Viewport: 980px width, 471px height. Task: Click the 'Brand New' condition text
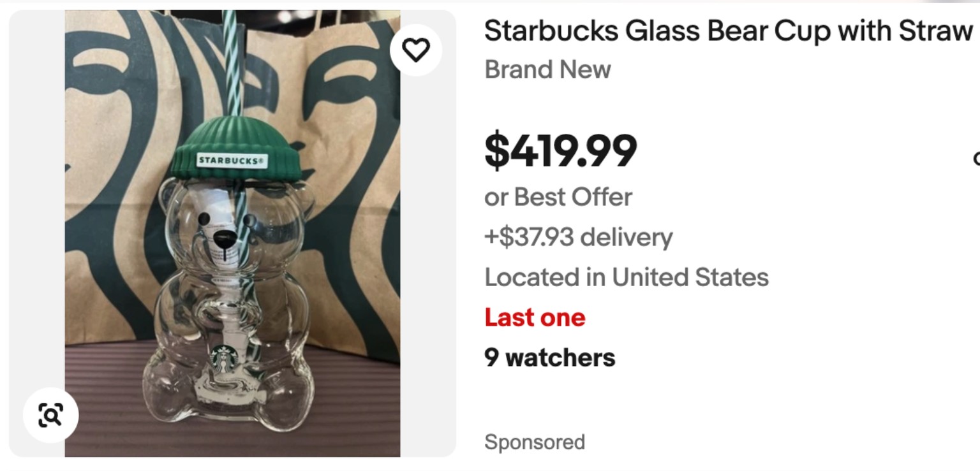tap(547, 69)
